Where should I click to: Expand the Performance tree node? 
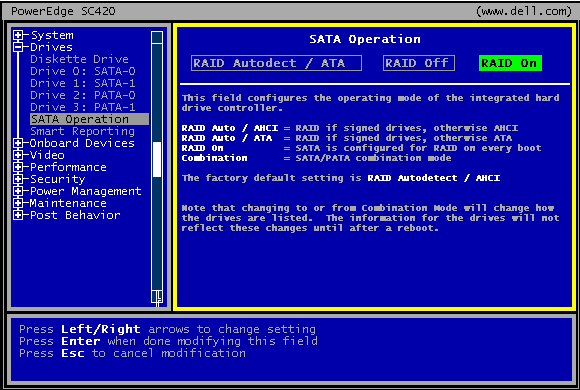tap(18, 167)
